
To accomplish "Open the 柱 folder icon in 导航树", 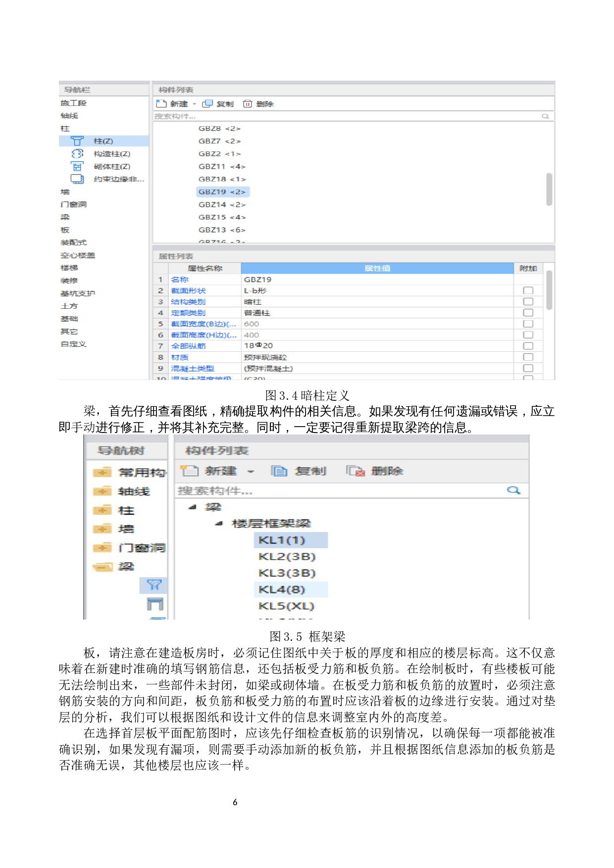I will click(x=102, y=510).
